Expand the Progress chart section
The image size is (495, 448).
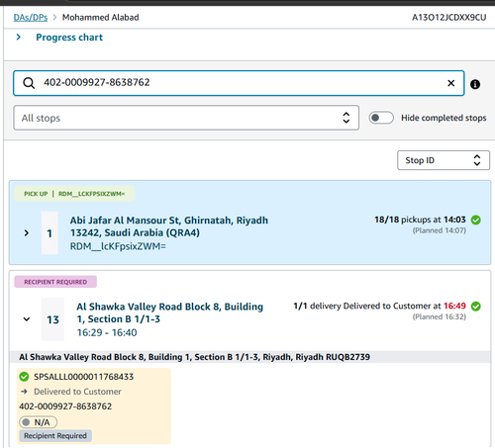pyautogui.click(x=19, y=38)
